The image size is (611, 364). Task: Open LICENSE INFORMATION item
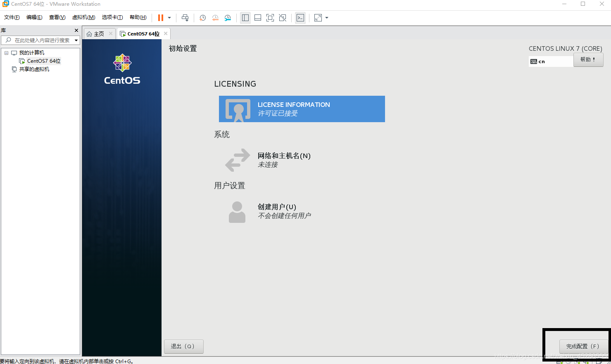302,109
